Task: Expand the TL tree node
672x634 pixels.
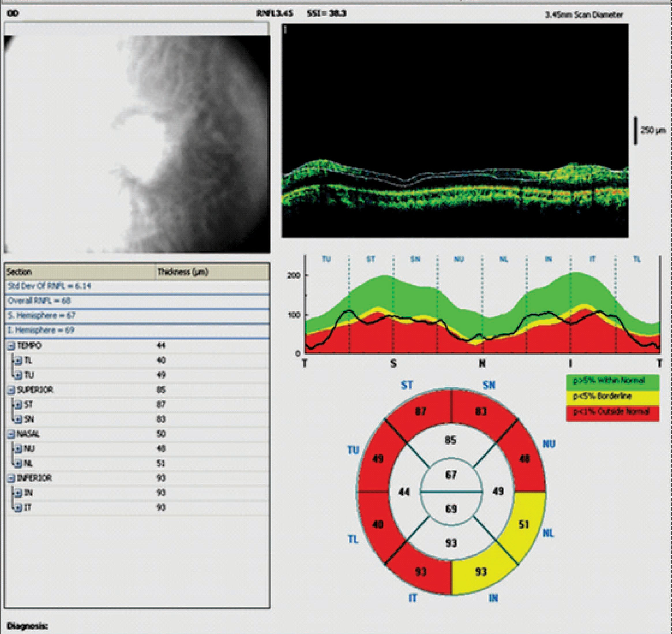Action: tap(18, 361)
